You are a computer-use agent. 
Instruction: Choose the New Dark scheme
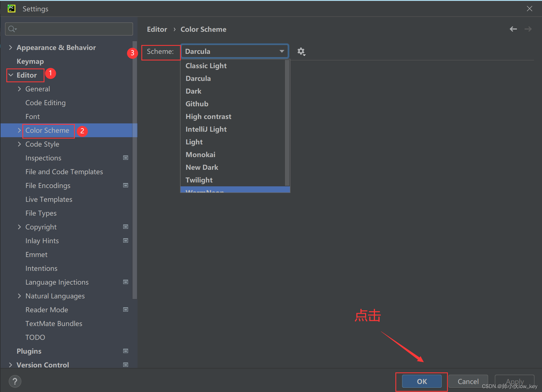click(232, 167)
